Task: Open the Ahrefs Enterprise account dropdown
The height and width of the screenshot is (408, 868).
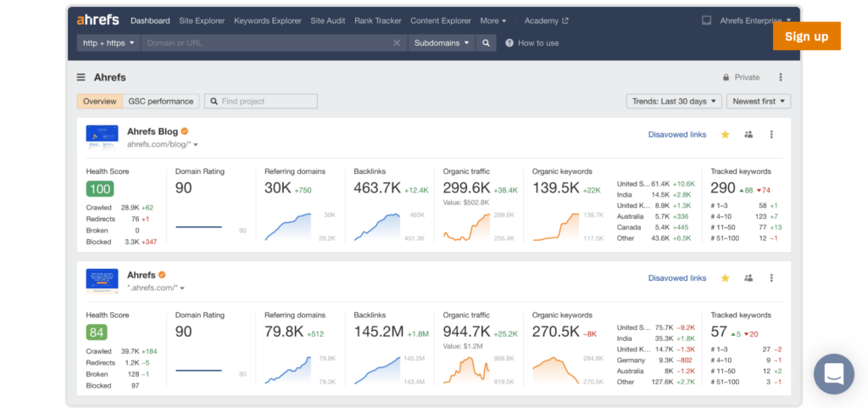Action: 755,20
